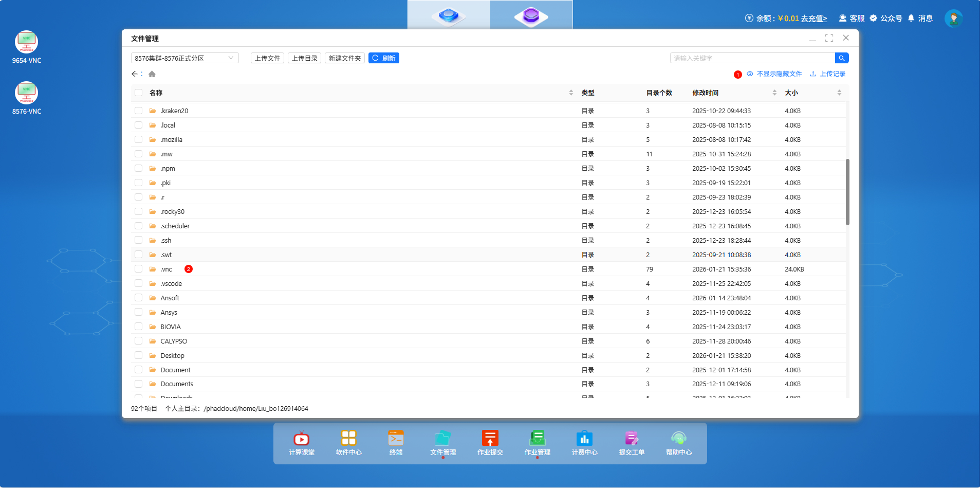Click the file list vertical scrollbar
Viewport: 980px width, 488px height.
[847, 192]
